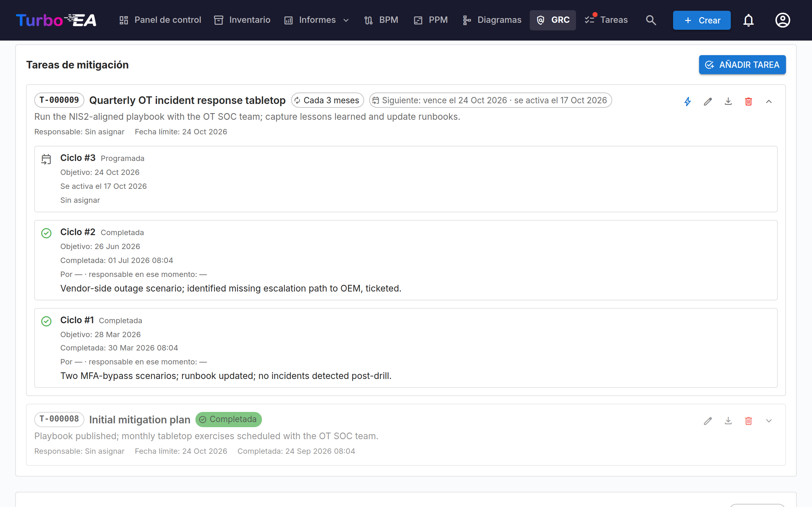Delete task T-000009 with trash icon
812x507 pixels.
pyautogui.click(x=749, y=101)
